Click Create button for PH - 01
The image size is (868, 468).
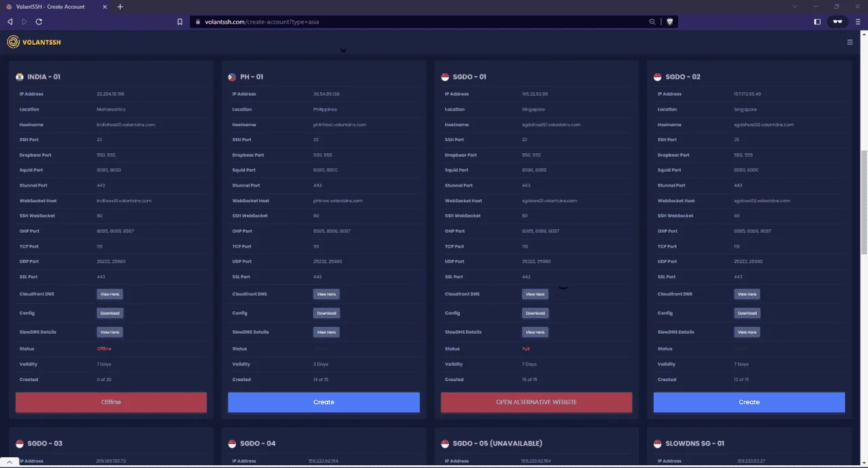[x=323, y=402]
